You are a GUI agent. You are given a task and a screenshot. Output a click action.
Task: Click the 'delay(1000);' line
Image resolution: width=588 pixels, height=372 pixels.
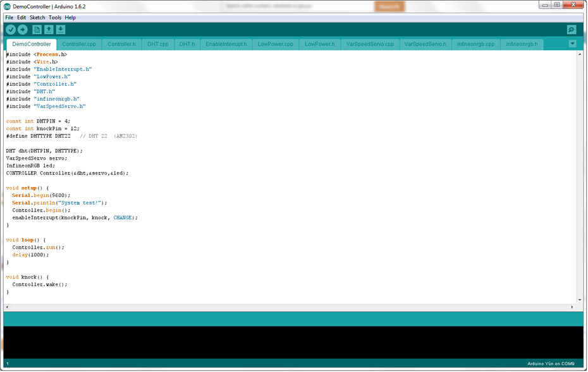(30, 255)
